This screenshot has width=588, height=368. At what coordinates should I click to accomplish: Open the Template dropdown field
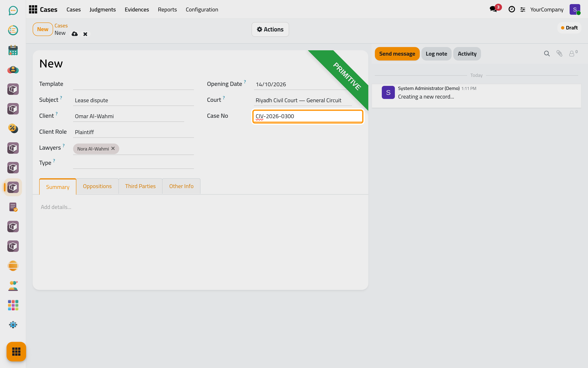tap(133, 84)
